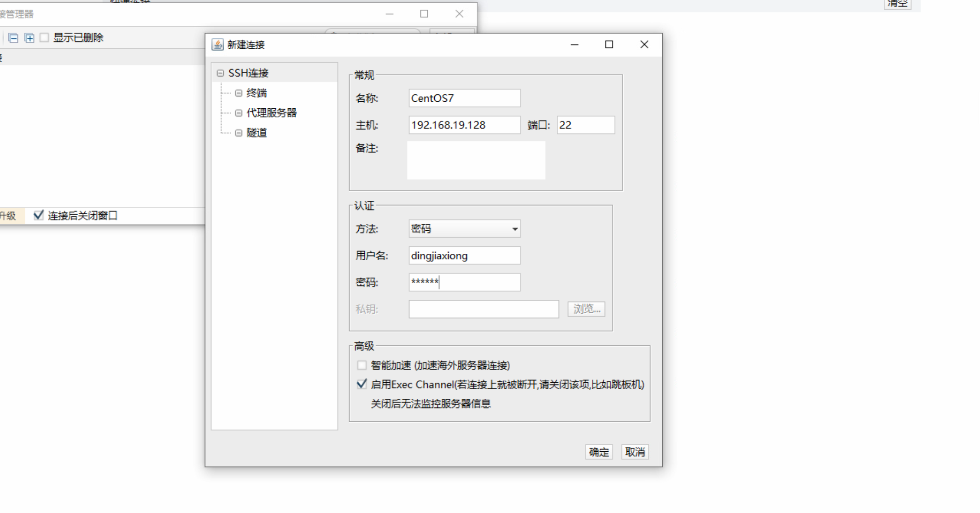Select 隧道 item in the tree

pyautogui.click(x=257, y=133)
